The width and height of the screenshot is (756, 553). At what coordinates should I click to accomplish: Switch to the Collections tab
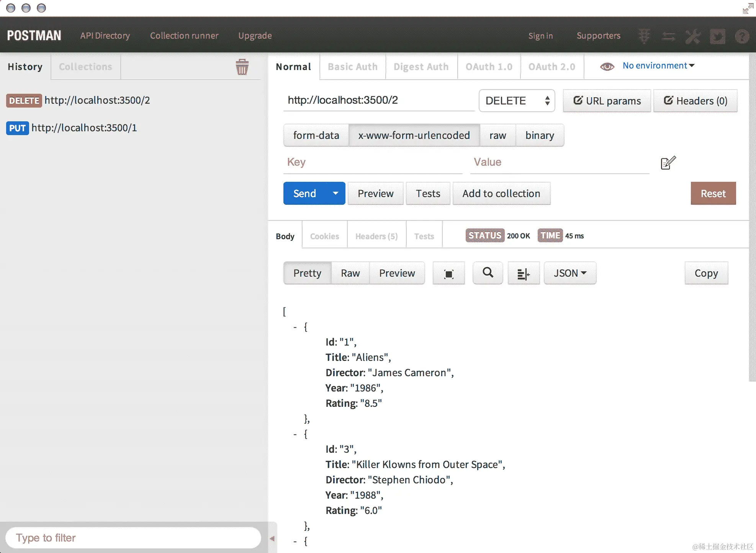click(85, 67)
